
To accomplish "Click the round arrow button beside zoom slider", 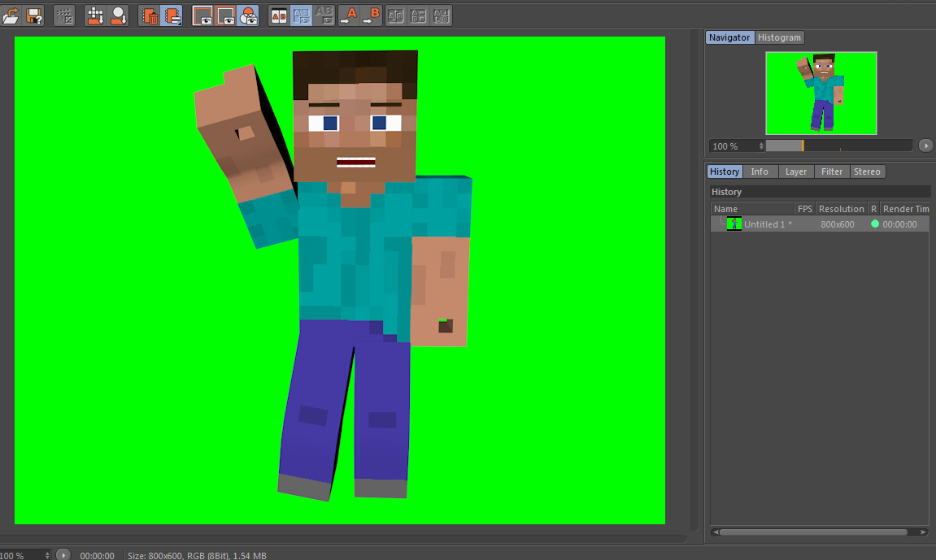I will (x=925, y=146).
